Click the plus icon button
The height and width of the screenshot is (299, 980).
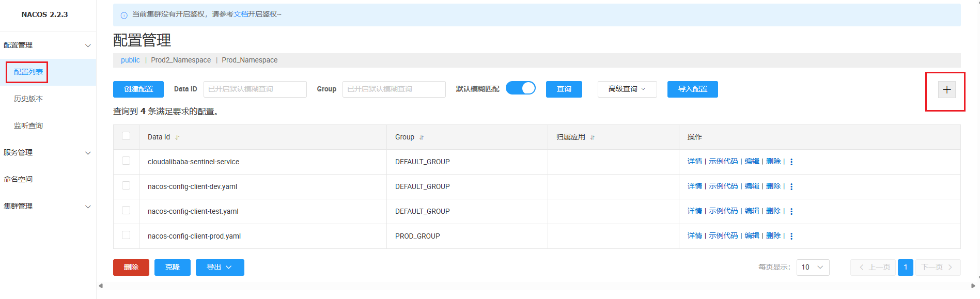(946, 90)
